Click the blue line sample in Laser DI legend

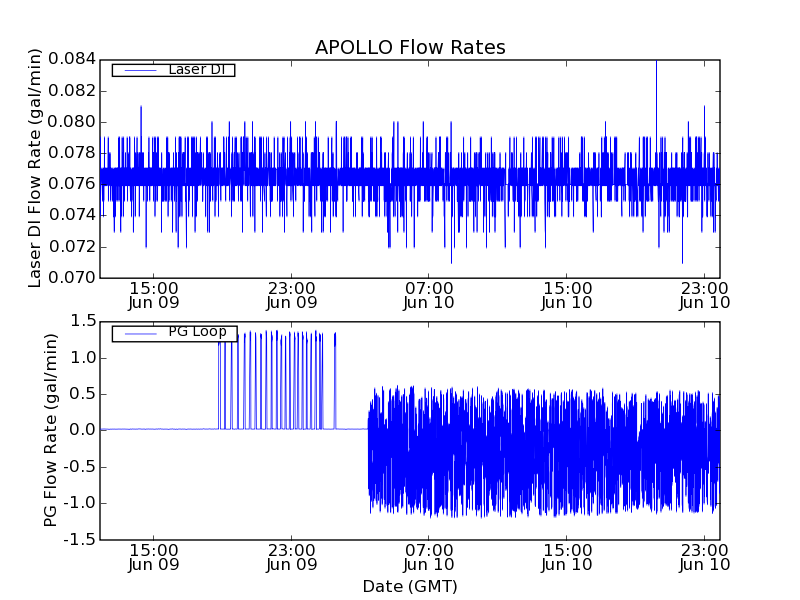pos(138,70)
